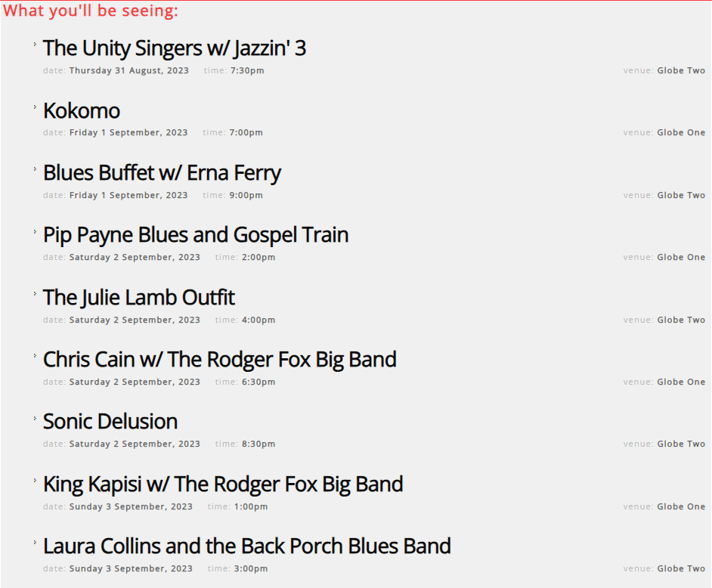Open Chris Cain w/ The Rodger Fox Big Band
This screenshot has height=588, width=712.
pos(220,360)
